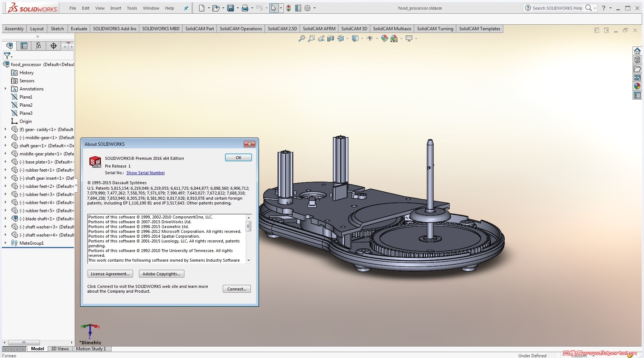The width and height of the screenshot is (644, 358).
Task: Open the ConfigurationManager tab icon
Action: (38, 46)
